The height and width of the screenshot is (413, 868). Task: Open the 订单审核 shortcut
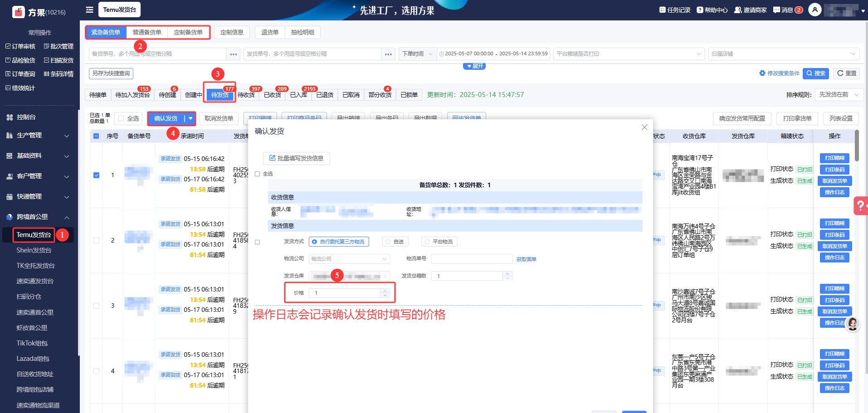pyautogui.click(x=20, y=46)
